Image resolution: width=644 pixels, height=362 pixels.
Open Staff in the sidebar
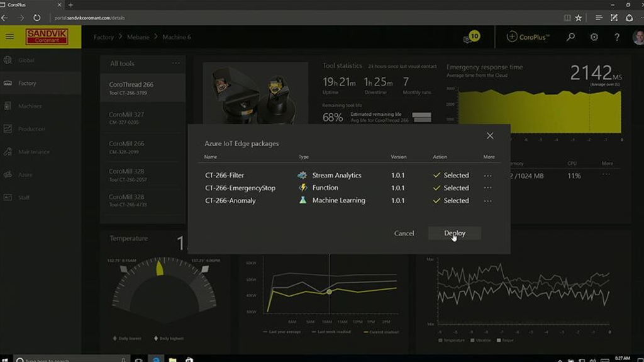40,198
